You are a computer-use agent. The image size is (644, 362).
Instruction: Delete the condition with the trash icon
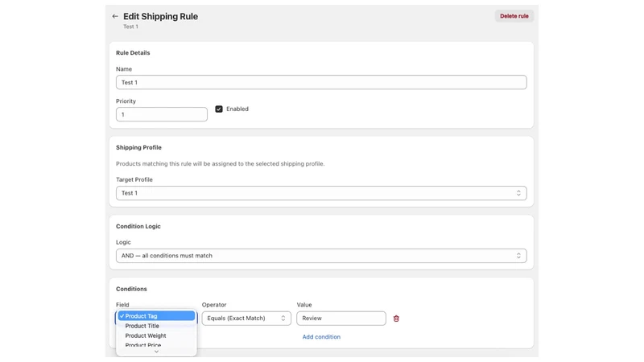tap(396, 319)
